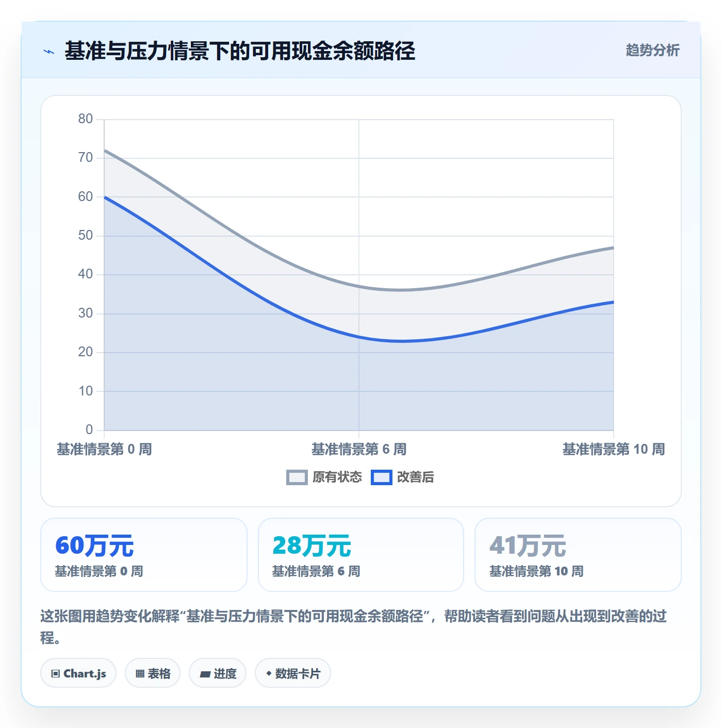
Task: Toggle the 原有状态 legend swatch
Action: tap(297, 477)
